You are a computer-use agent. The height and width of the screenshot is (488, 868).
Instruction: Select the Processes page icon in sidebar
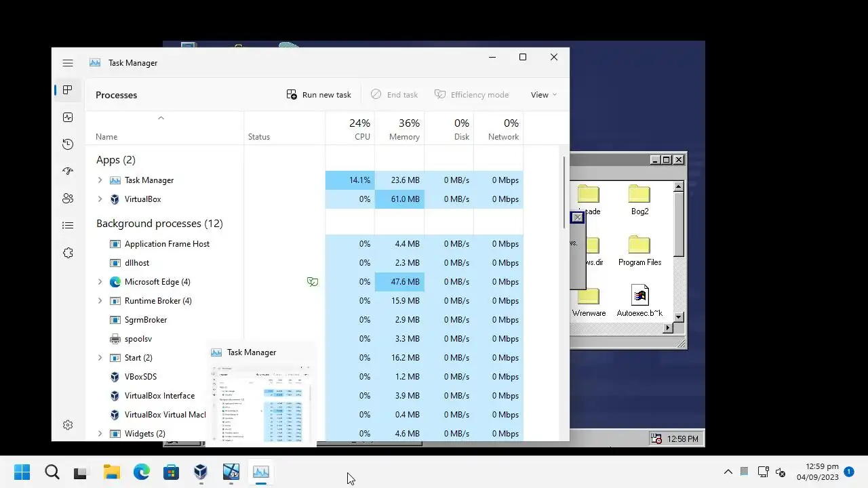(x=68, y=90)
